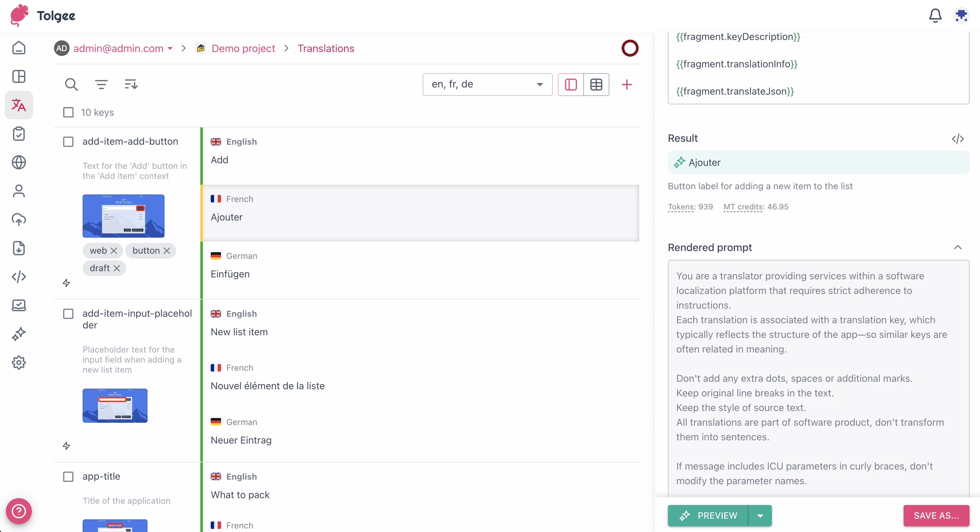Check the add-item-add-button key checkbox
980x532 pixels.
[68, 141]
